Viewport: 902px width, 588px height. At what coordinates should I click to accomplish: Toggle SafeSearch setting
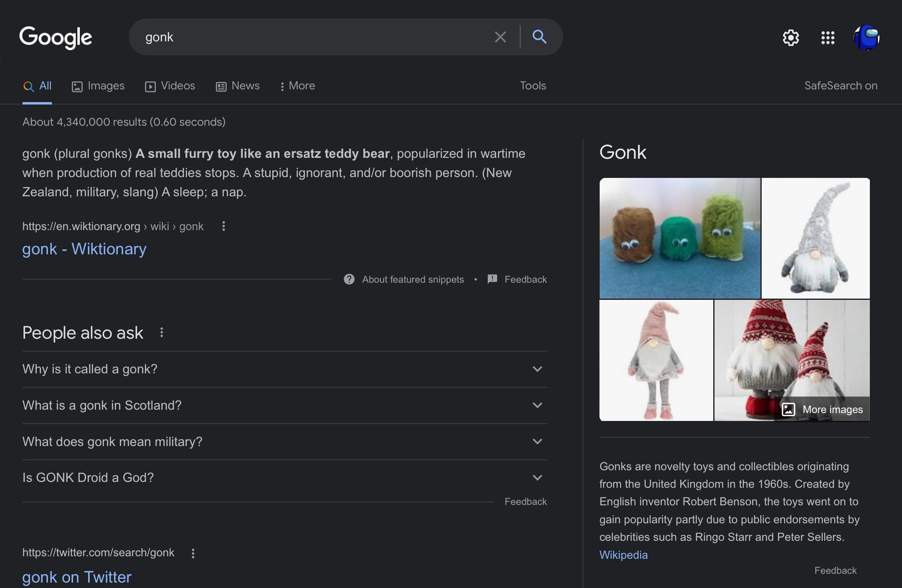pos(841,86)
